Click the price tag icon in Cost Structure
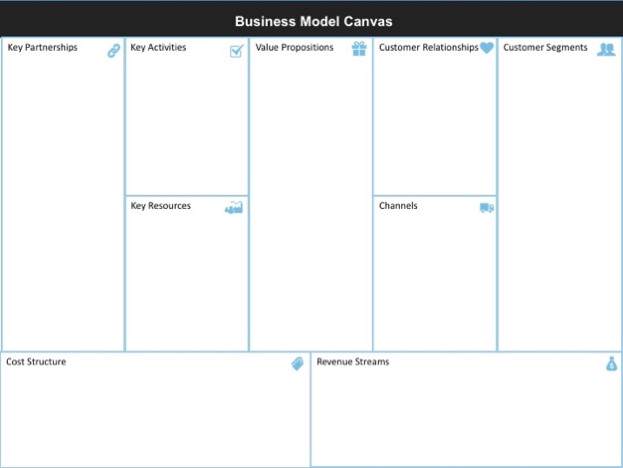Image resolution: width=623 pixels, height=468 pixels. [x=298, y=363]
